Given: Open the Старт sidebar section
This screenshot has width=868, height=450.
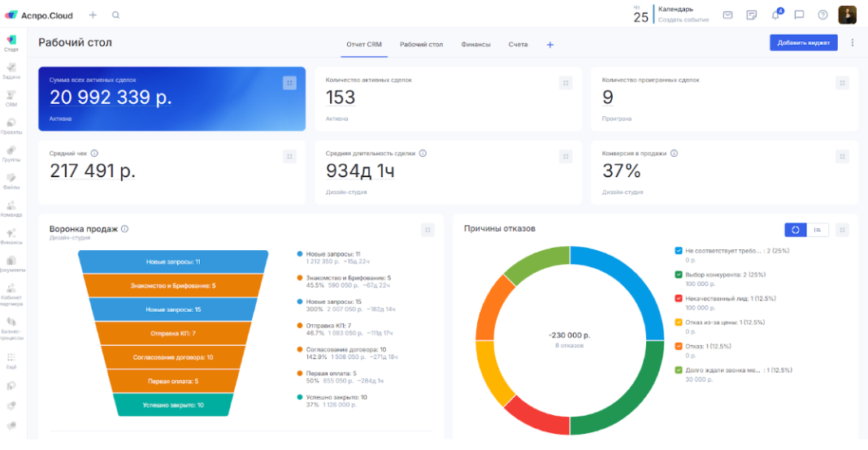Looking at the screenshot, I should [11, 43].
